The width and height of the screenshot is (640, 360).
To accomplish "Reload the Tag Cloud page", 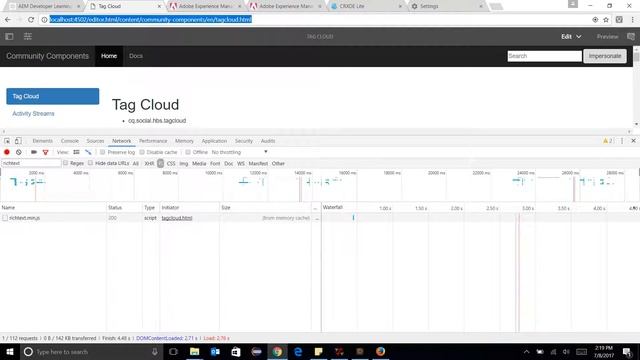I will point(31,20).
